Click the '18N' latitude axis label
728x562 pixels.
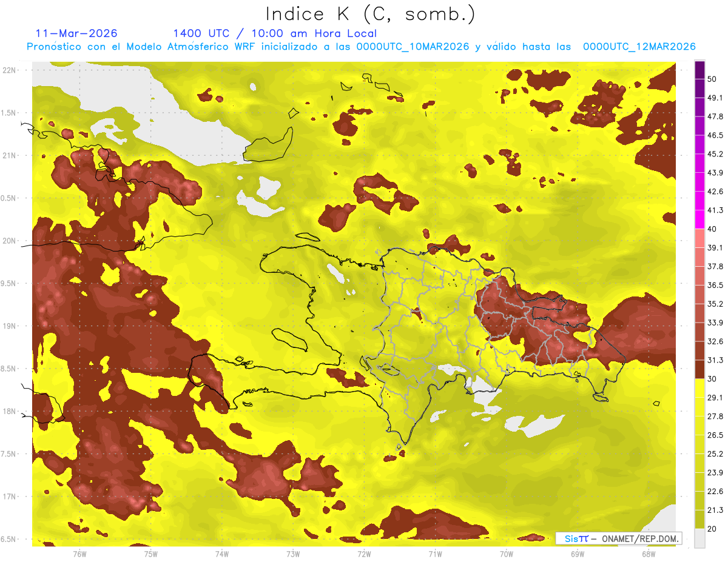(x=10, y=411)
